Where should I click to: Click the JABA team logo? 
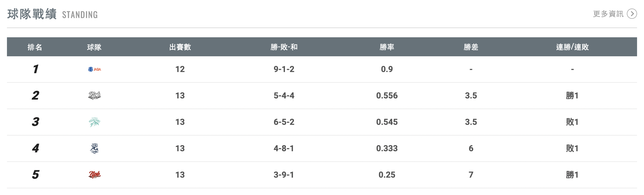(x=95, y=69)
